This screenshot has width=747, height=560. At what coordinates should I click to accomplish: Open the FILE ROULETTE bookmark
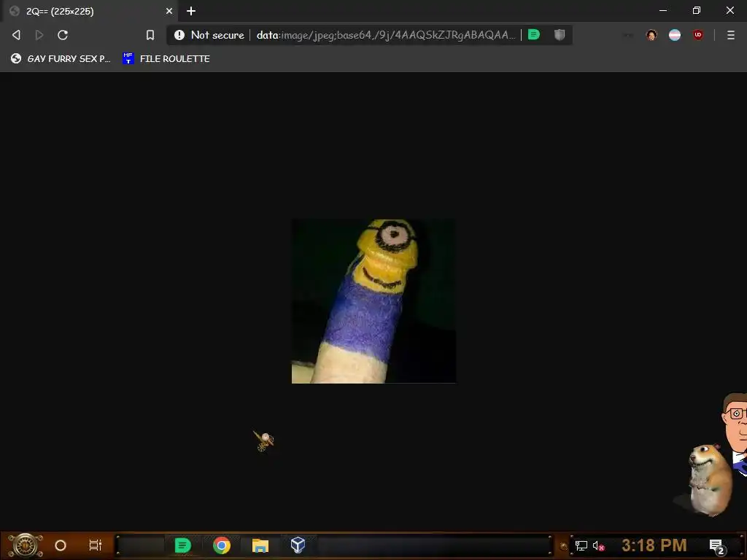coord(166,58)
